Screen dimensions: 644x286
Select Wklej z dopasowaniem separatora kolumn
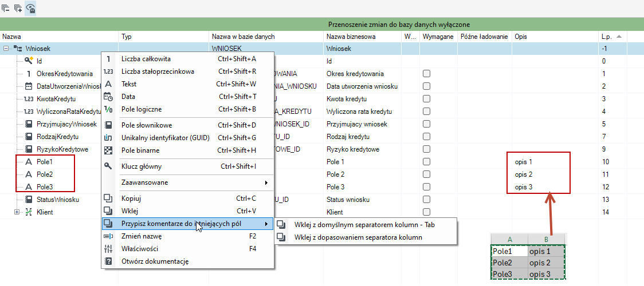click(366, 237)
